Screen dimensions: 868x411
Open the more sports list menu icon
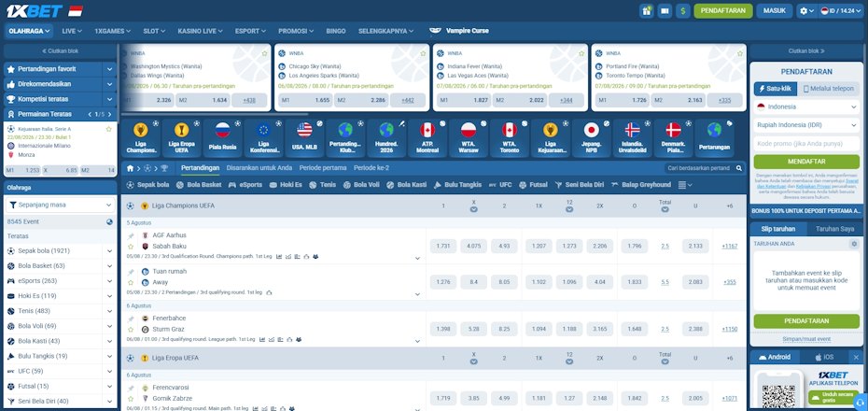(x=685, y=184)
